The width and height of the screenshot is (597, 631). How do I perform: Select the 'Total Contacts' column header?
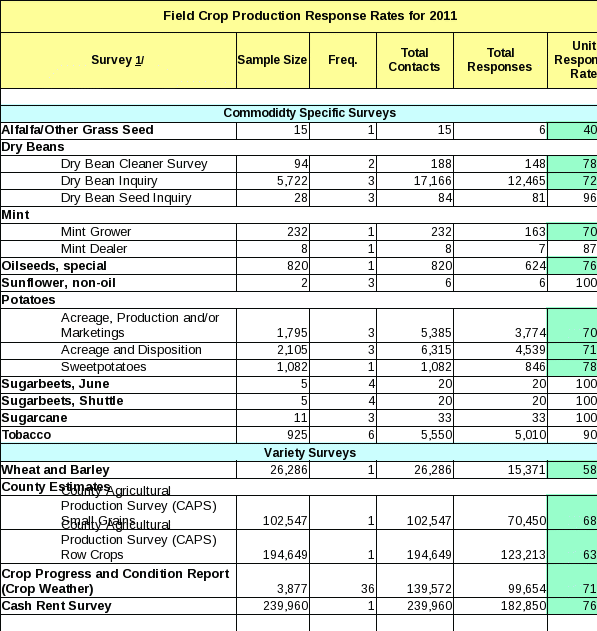click(414, 60)
